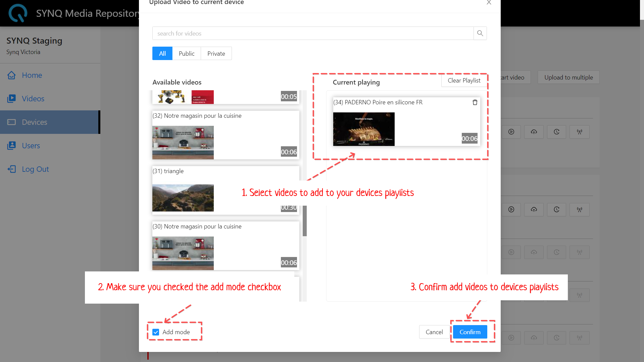Viewport: 644px width, 362px height.
Task: Select the All filter tab
Action: [x=162, y=54]
